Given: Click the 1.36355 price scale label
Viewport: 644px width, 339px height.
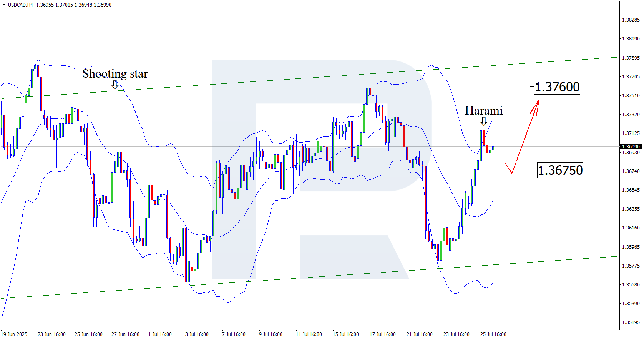Looking at the screenshot, I should point(631,209).
